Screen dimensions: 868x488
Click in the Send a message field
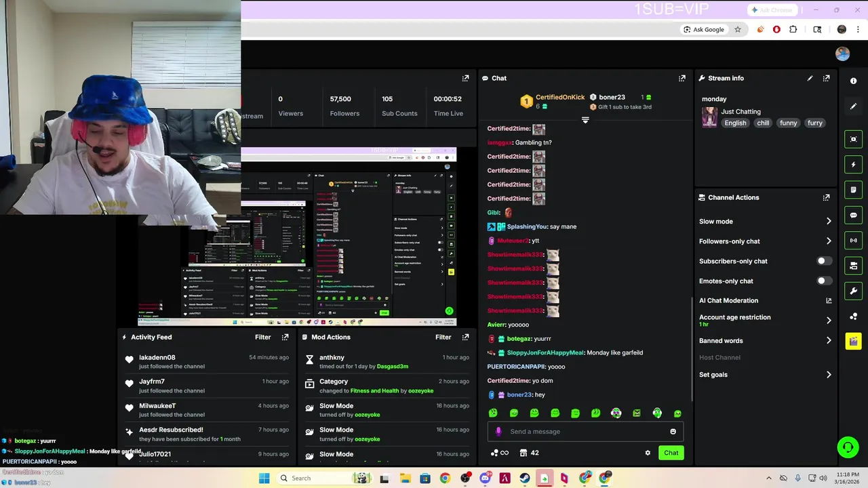pyautogui.click(x=585, y=431)
